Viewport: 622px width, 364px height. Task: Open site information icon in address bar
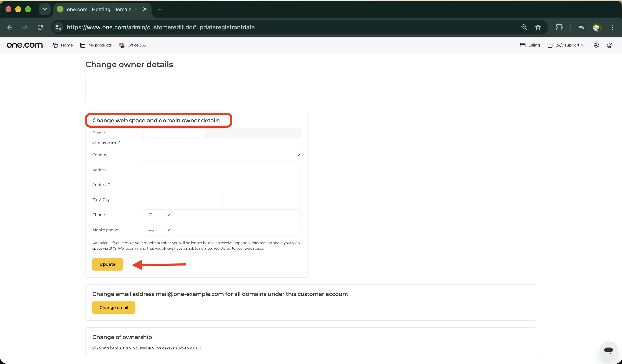58,27
